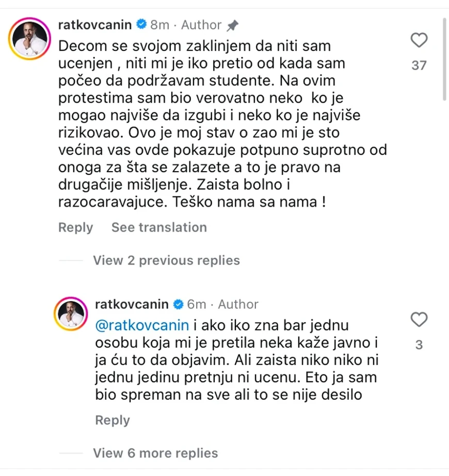This screenshot has height=476, width=449.
Task: Click the pin icon next to Author
Action: [x=233, y=25]
